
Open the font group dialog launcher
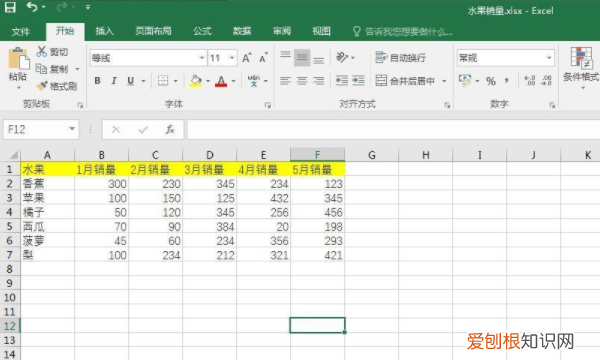[267, 105]
